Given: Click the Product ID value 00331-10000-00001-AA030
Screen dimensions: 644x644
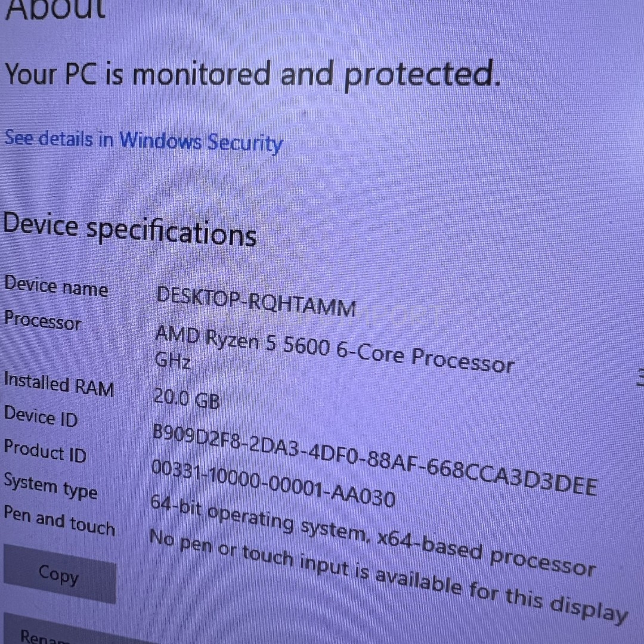Looking at the screenshot, I should click(x=273, y=484).
